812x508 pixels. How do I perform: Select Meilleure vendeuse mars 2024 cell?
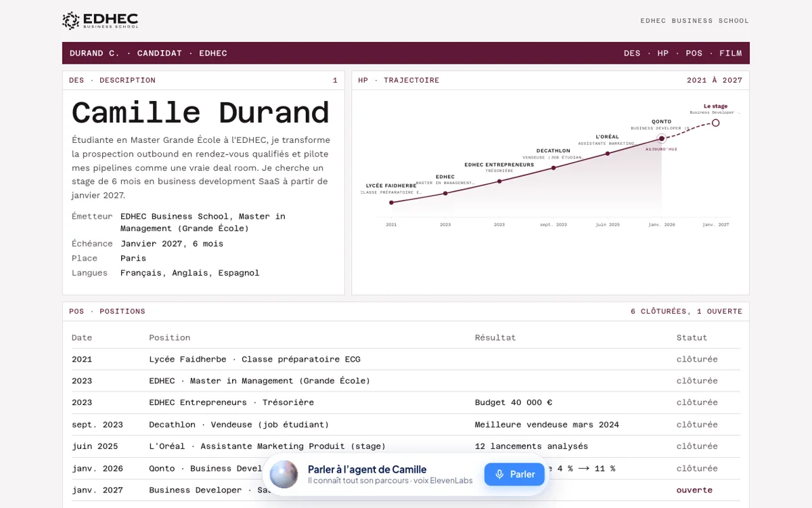(547, 425)
